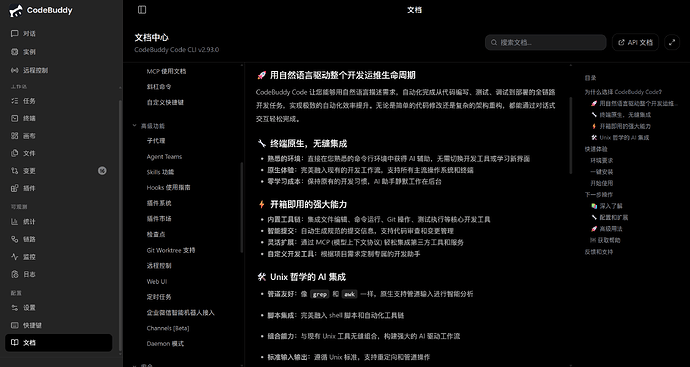Click the grep inline code tag

point(319,294)
